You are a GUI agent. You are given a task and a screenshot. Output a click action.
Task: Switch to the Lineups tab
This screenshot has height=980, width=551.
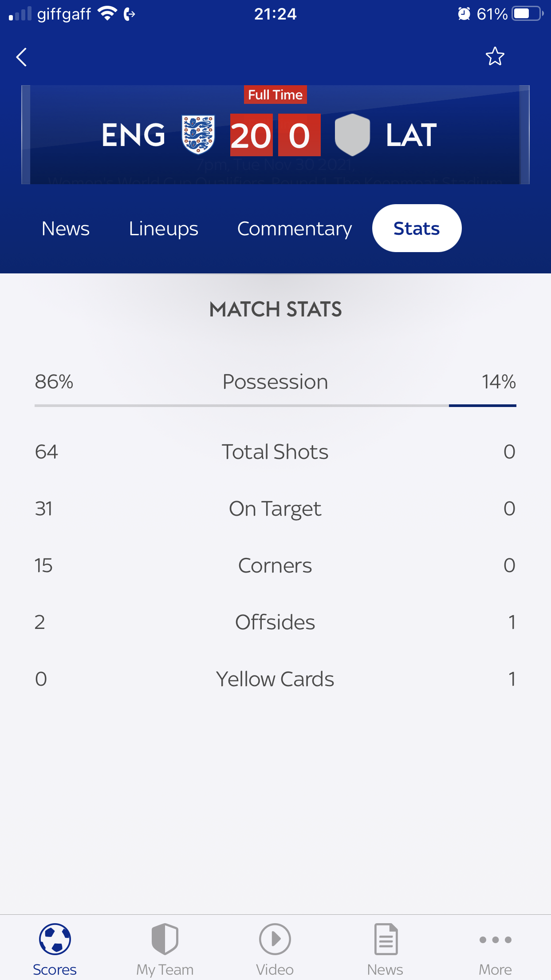coord(163,229)
